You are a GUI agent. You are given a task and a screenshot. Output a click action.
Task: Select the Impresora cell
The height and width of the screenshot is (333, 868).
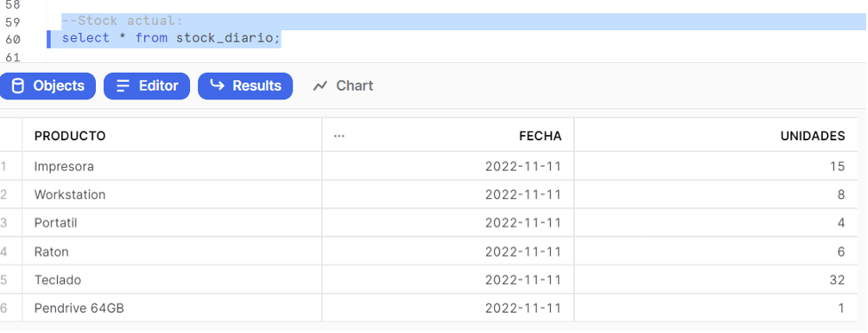pos(172,166)
